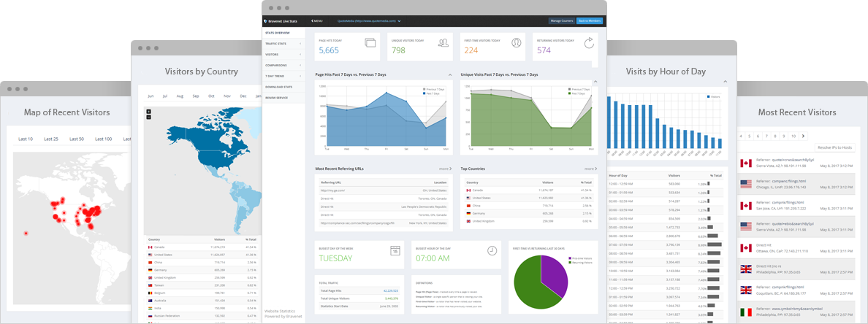This screenshot has height=324, width=868.
Task: Click the Back to Members button
Action: [x=589, y=21]
